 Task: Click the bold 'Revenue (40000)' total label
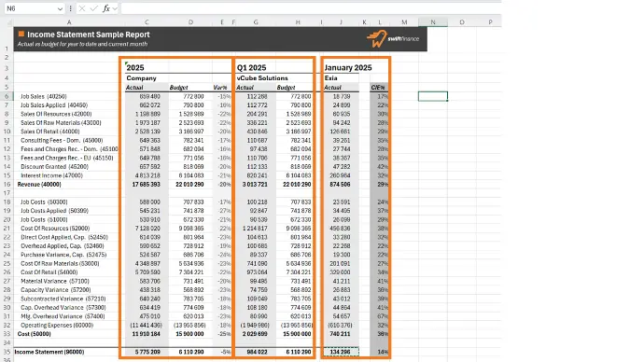tap(39, 185)
